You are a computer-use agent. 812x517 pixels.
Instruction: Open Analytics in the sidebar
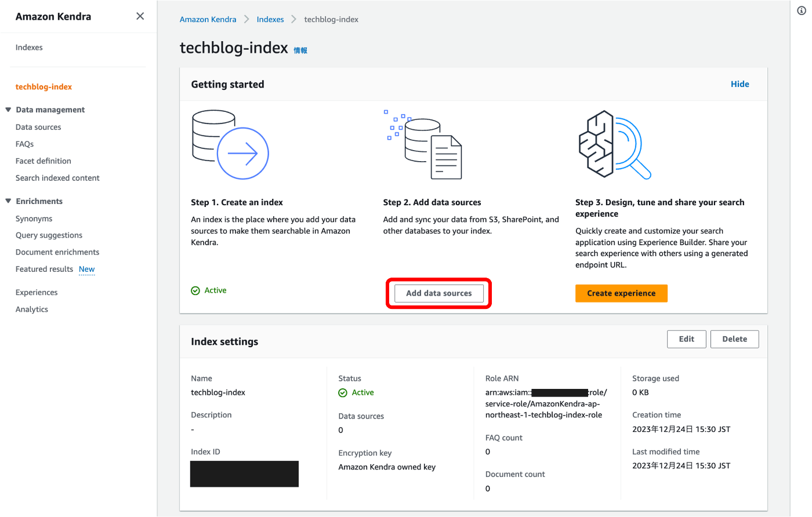pyautogui.click(x=32, y=310)
